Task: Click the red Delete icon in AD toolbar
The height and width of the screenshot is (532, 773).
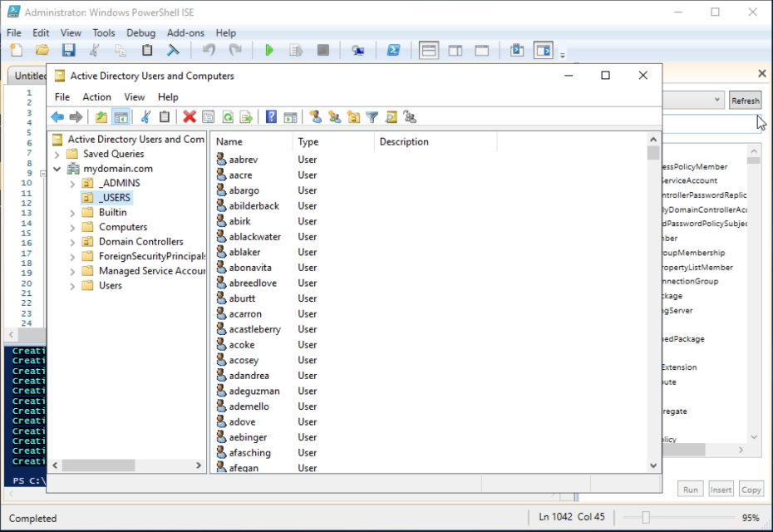Action: coord(190,117)
